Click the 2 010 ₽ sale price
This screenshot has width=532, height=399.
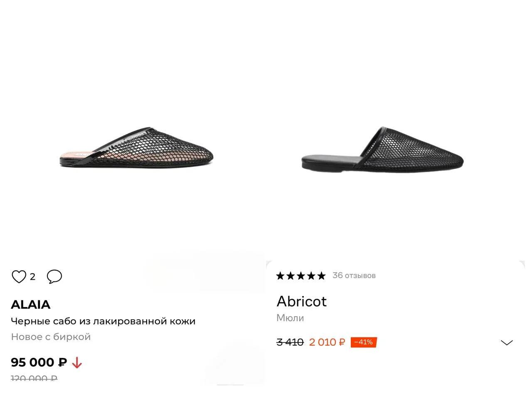(x=327, y=342)
